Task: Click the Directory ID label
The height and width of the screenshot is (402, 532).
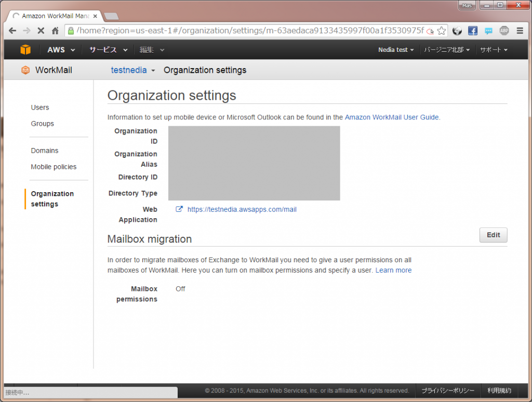Action: pyautogui.click(x=138, y=177)
